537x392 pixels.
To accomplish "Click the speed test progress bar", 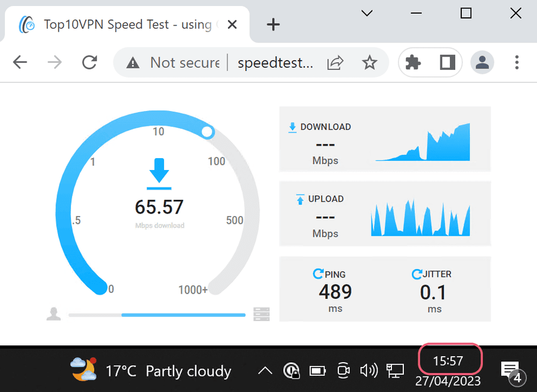I will tap(157, 314).
